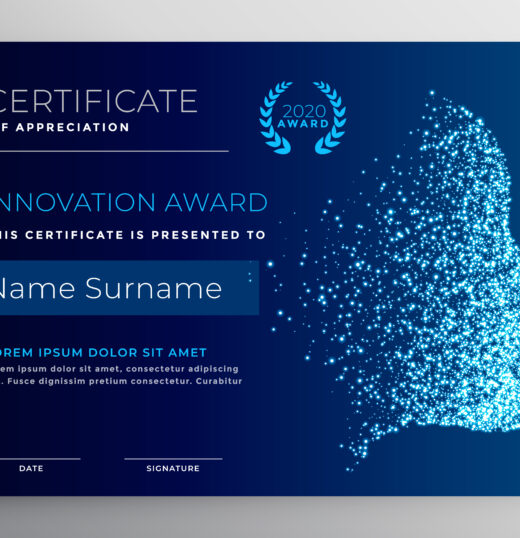520x538 pixels.
Task: Click the LOREM IPSUM DOLOR SIT AMET heading
Action: (x=103, y=353)
